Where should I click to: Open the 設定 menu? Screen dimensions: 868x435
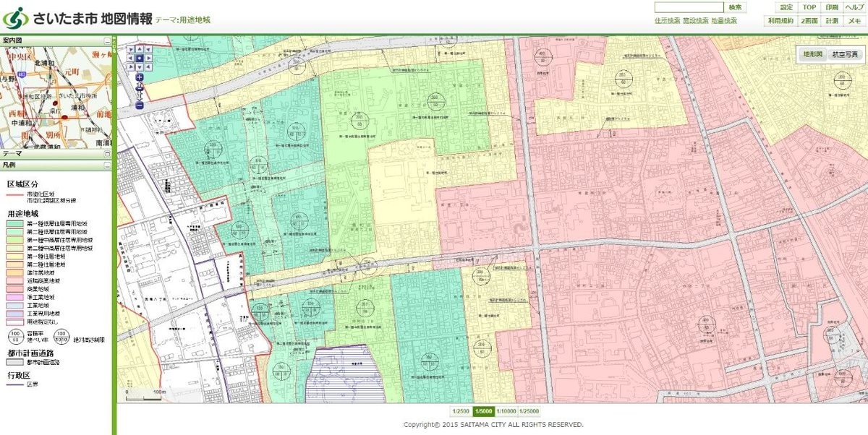pyautogui.click(x=786, y=7)
